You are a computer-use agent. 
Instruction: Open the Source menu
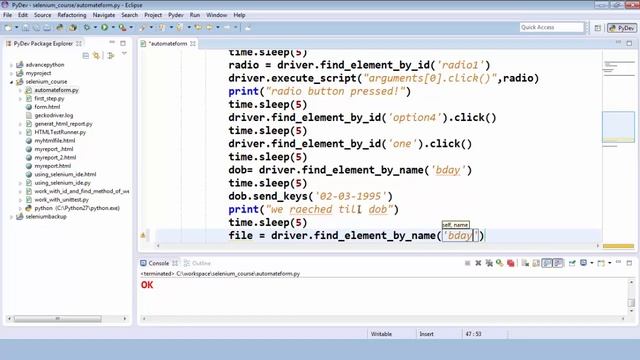[42, 15]
